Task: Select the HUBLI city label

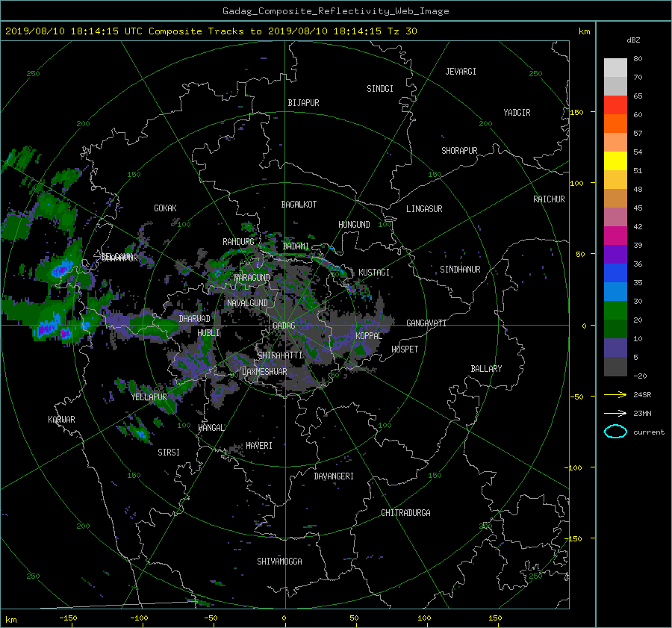Action: point(208,333)
